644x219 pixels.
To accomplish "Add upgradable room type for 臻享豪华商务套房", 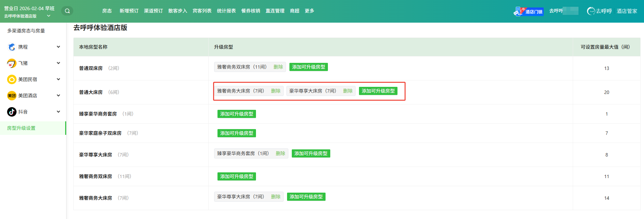I will 236,114.
